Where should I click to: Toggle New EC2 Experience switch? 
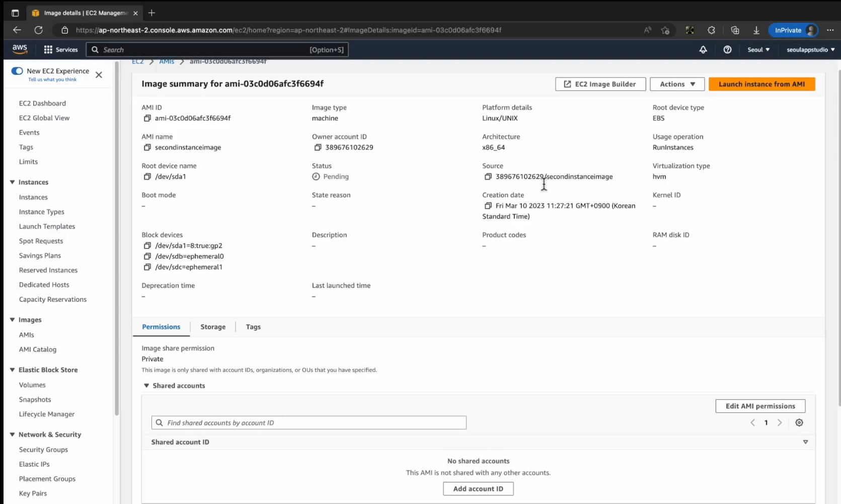click(x=17, y=71)
